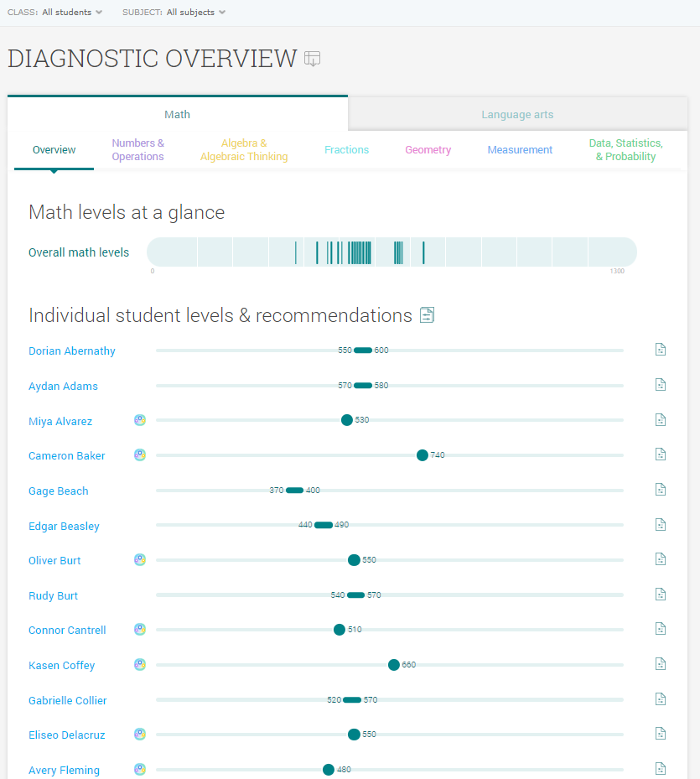Open Avery Fleming's student link
The height and width of the screenshot is (779, 700).
64,770
